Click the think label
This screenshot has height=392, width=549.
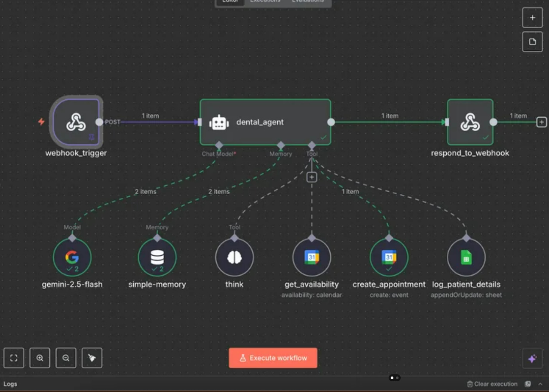(x=234, y=284)
